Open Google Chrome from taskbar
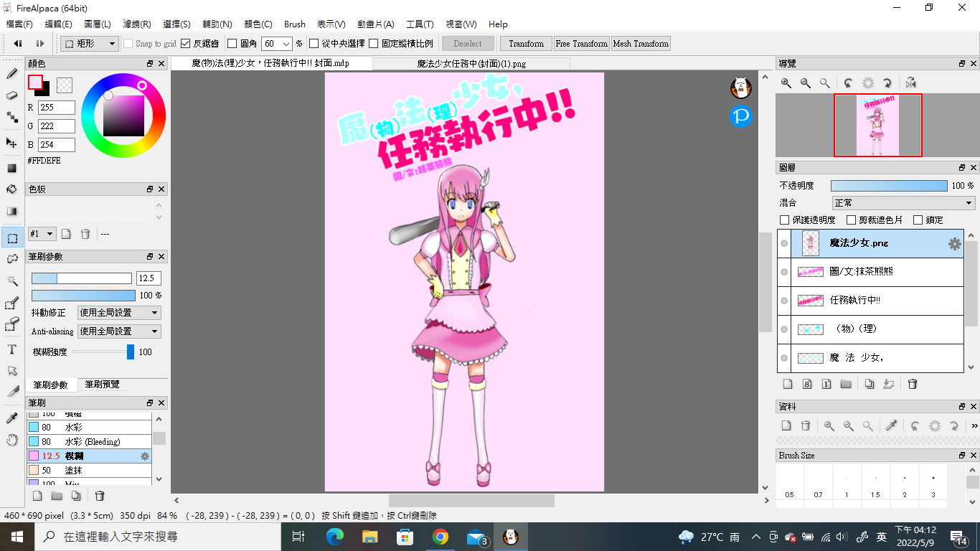980x551 pixels. coord(440,537)
